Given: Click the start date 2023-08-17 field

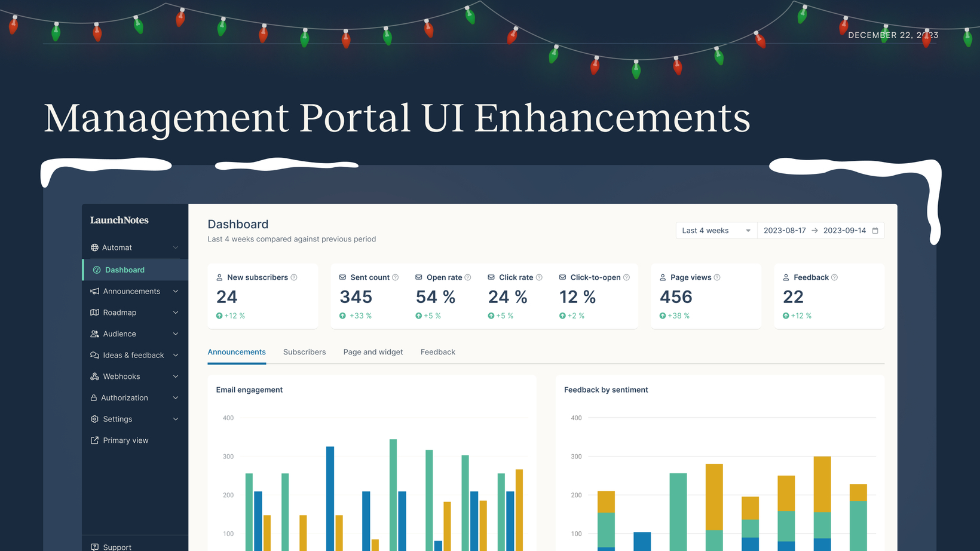Looking at the screenshot, I should [785, 231].
